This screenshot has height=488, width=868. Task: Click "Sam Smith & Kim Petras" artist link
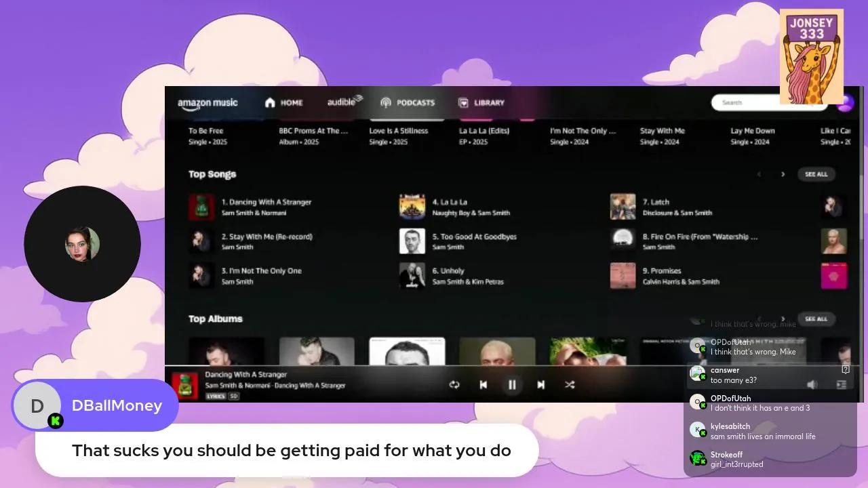click(468, 282)
